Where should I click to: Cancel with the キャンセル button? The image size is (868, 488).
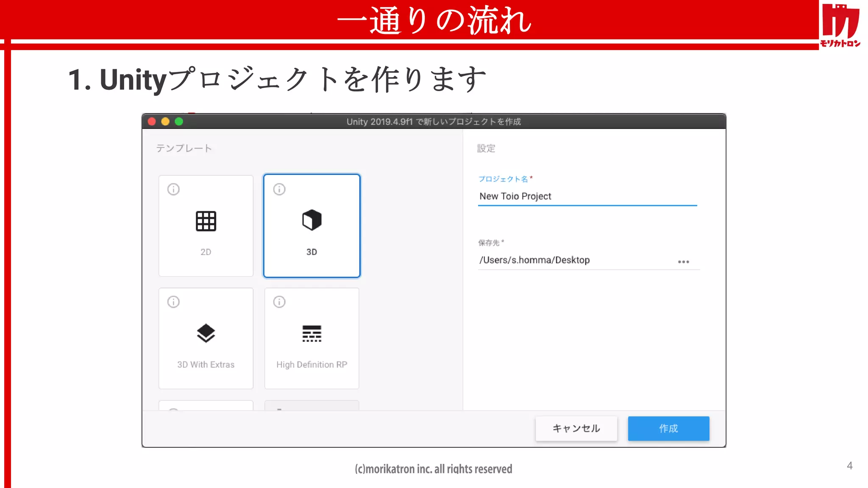pos(576,429)
